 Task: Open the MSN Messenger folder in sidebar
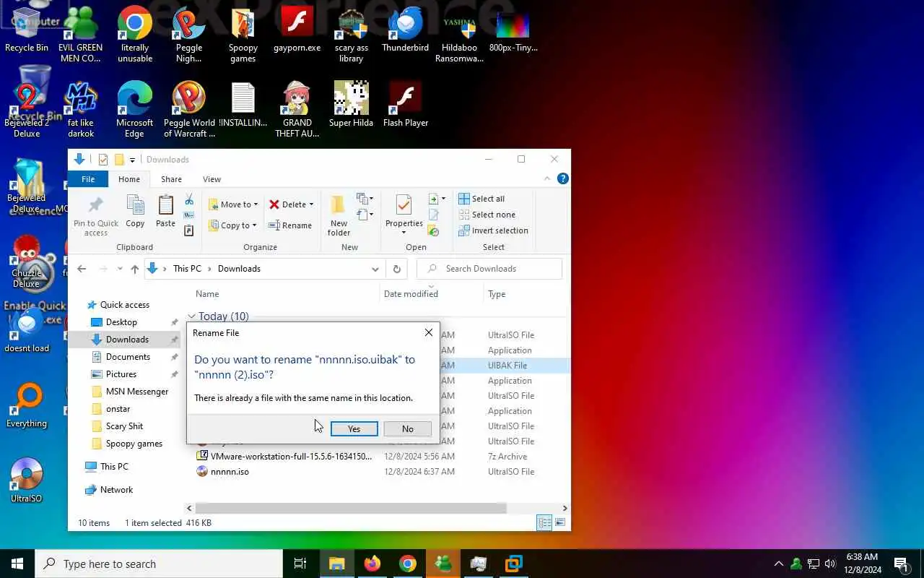(136, 392)
